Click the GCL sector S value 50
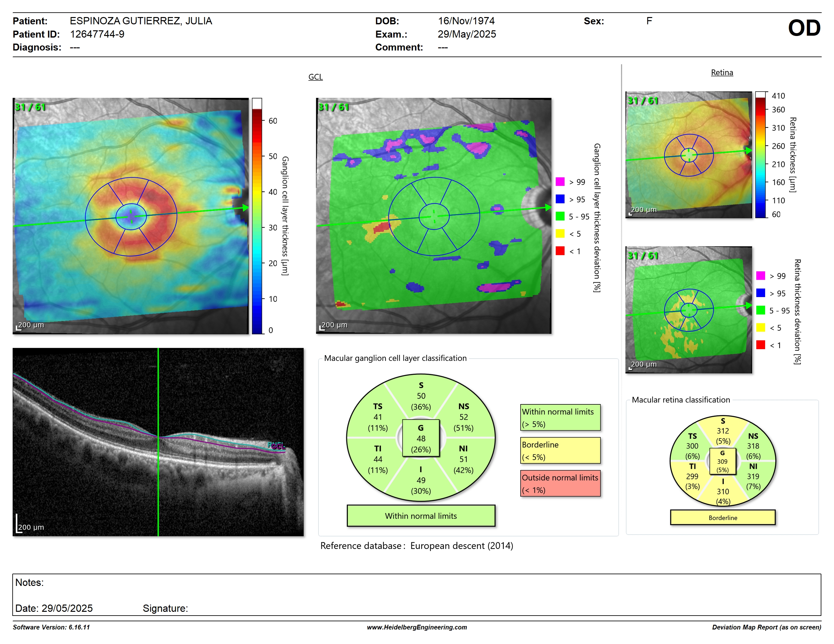Screen dimensions: 834x644 coord(421,396)
